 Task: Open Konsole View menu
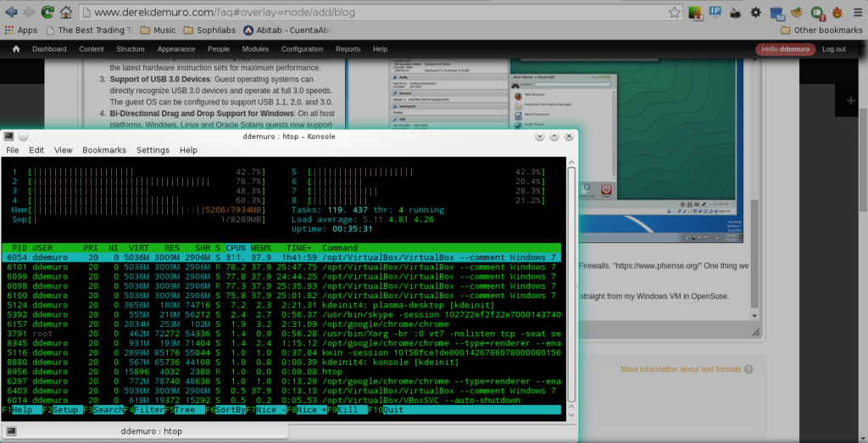(x=63, y=150)
